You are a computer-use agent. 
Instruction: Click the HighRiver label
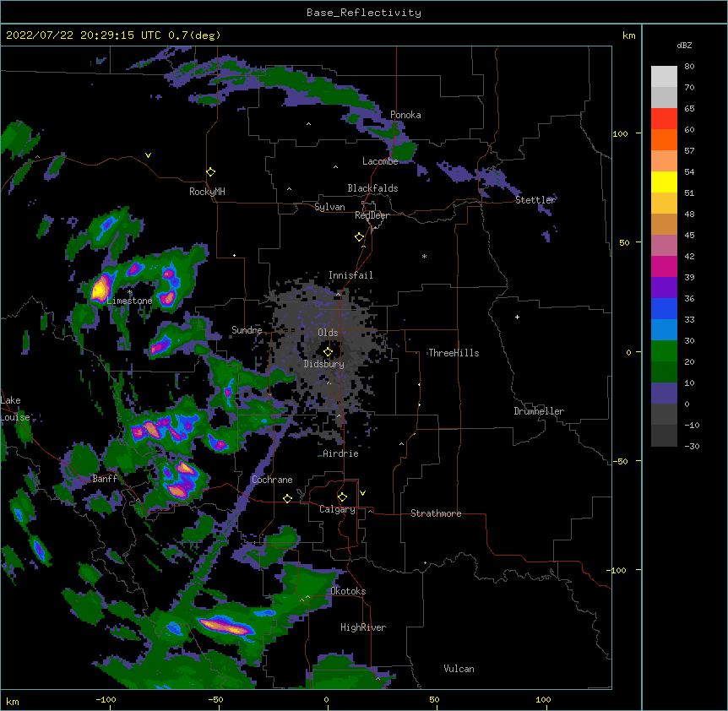coord(363,627)
